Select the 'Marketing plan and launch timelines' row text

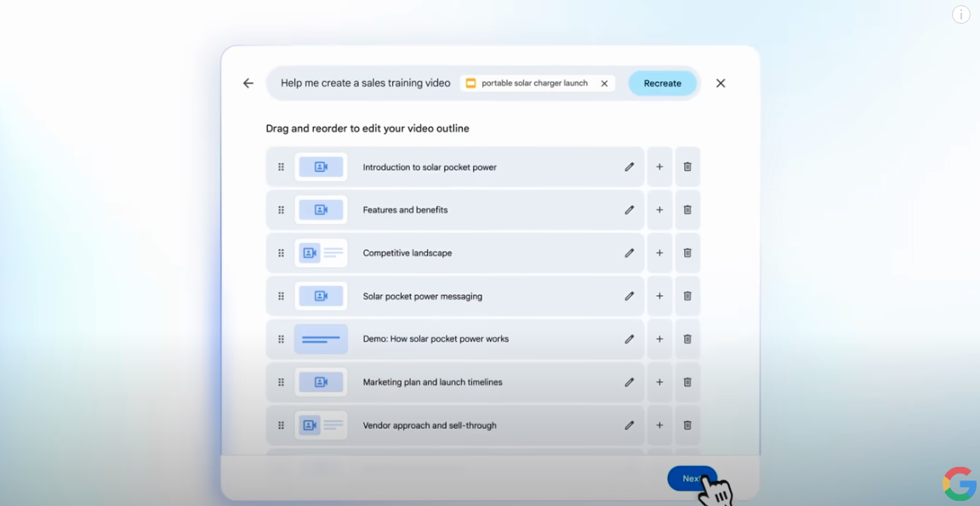point(432,383)
